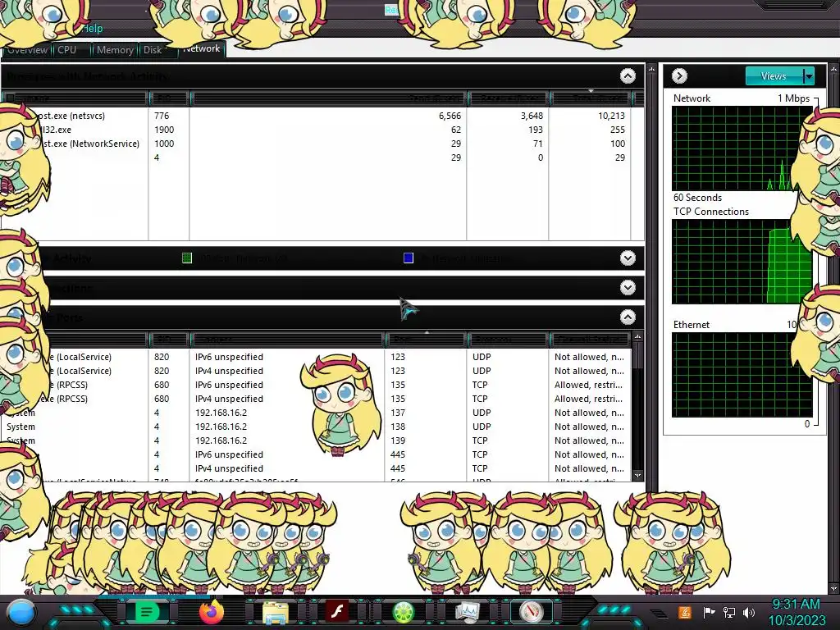Launch Firefox from the taskbar
This screenshot has width=840, height=630.
click(x=212, y=611)
